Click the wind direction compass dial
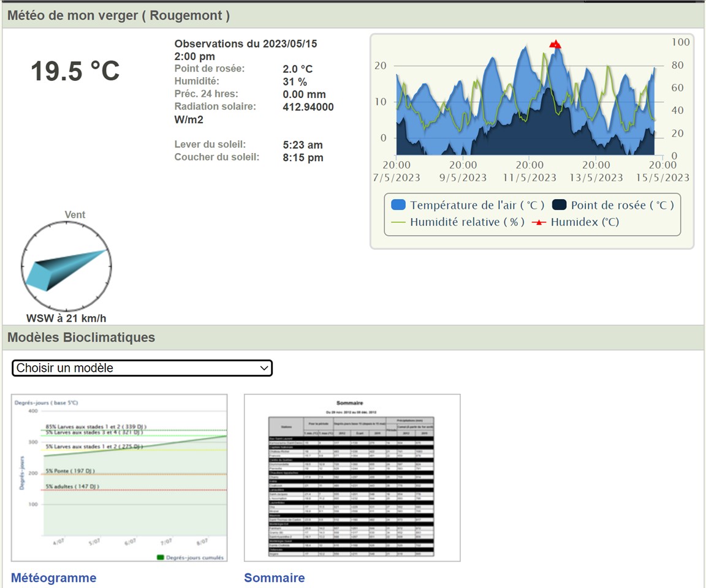Screen dimensions: 706x588 (x=66, y=267)
